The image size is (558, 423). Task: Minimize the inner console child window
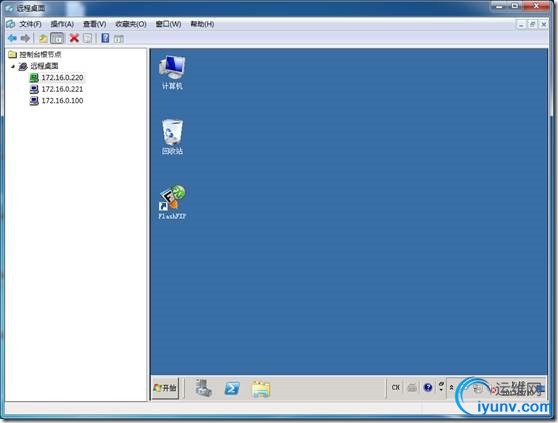521,24
